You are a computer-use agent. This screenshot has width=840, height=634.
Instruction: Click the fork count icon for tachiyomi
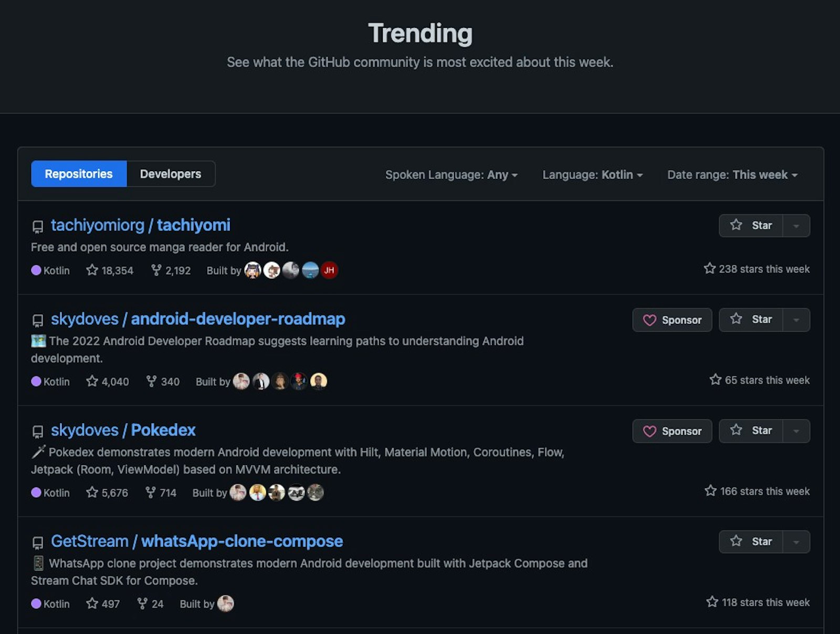pyautogui.click(x=156, y=270)
